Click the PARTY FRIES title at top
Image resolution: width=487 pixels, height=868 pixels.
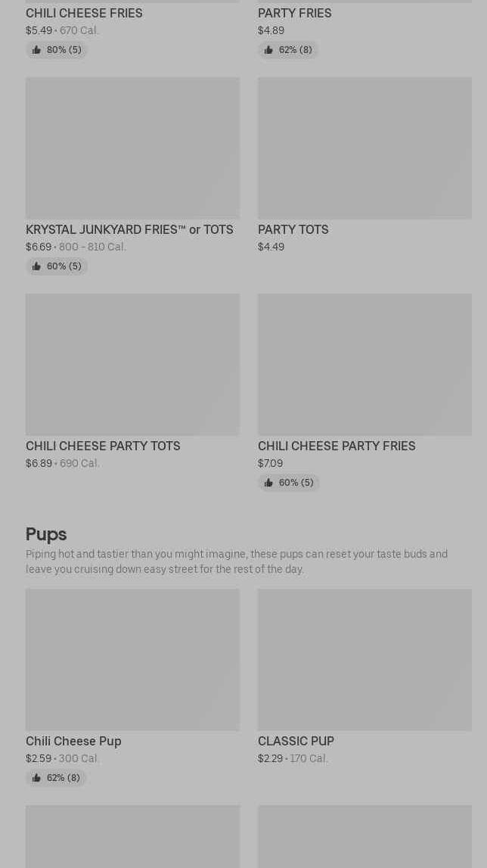(294, 13)
